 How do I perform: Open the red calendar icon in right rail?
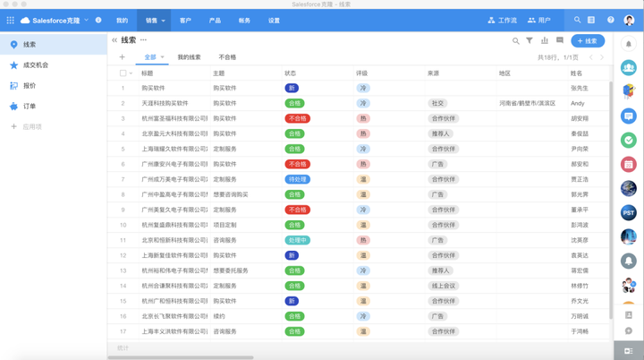(629, 165)
